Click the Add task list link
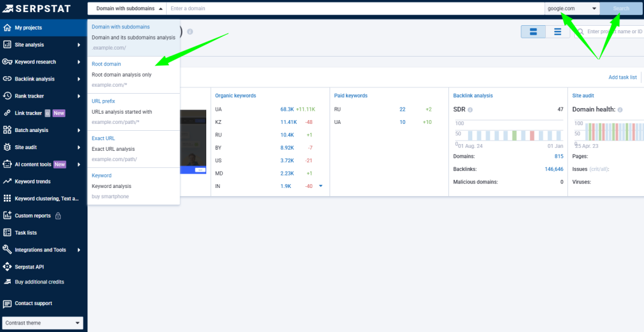Viewport: 644px width, 332px height. tap(623, 77)
